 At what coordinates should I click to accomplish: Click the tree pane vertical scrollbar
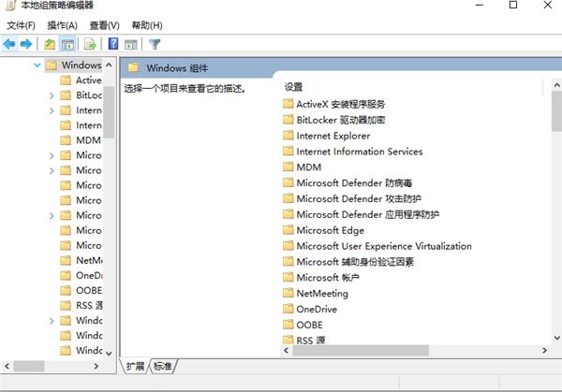109,187
